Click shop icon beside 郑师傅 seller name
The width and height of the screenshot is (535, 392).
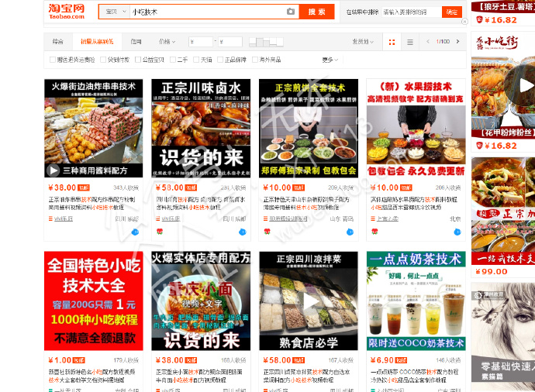tap(265, 218)
